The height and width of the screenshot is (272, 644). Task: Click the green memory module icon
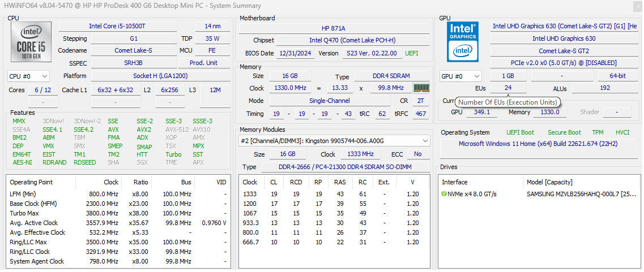click(421, 88)
